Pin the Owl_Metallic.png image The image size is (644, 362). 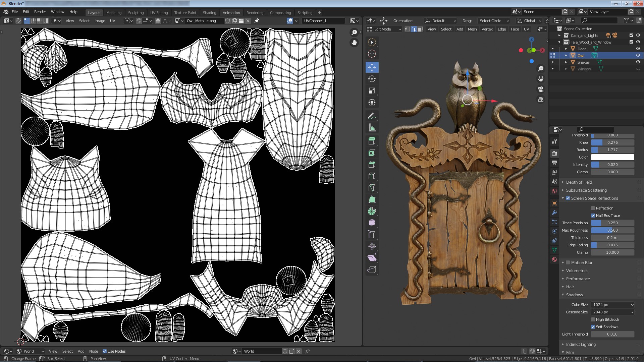[257, 21]
